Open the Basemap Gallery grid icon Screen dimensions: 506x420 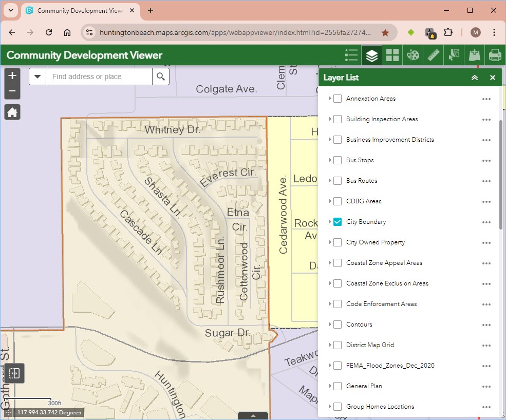click(x=392, y=55)
